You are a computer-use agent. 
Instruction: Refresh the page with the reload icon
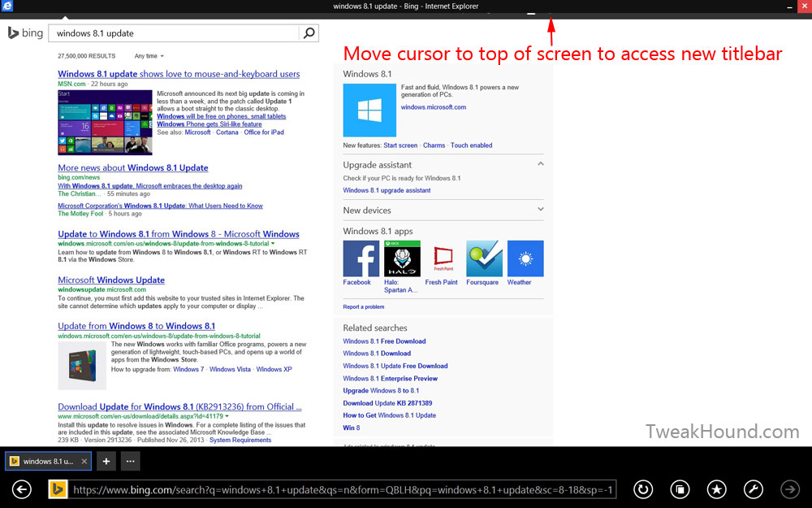[x=642, y=489]
